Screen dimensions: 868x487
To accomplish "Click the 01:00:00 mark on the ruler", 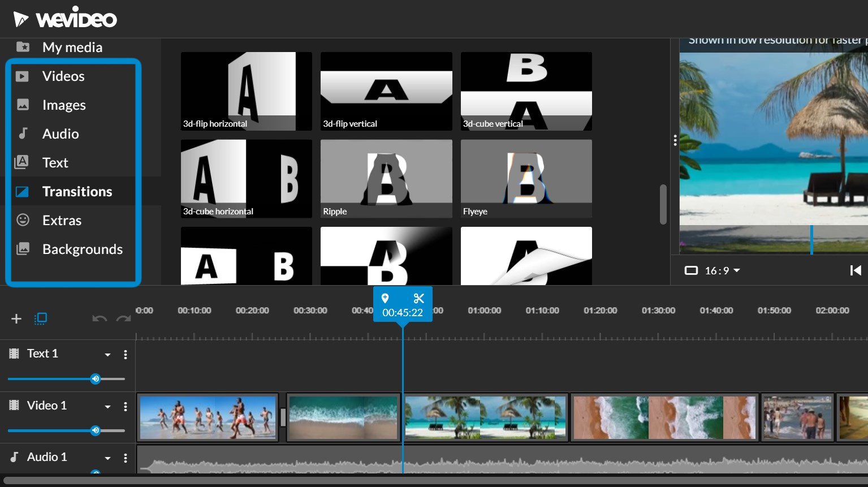I will point(485,311).
